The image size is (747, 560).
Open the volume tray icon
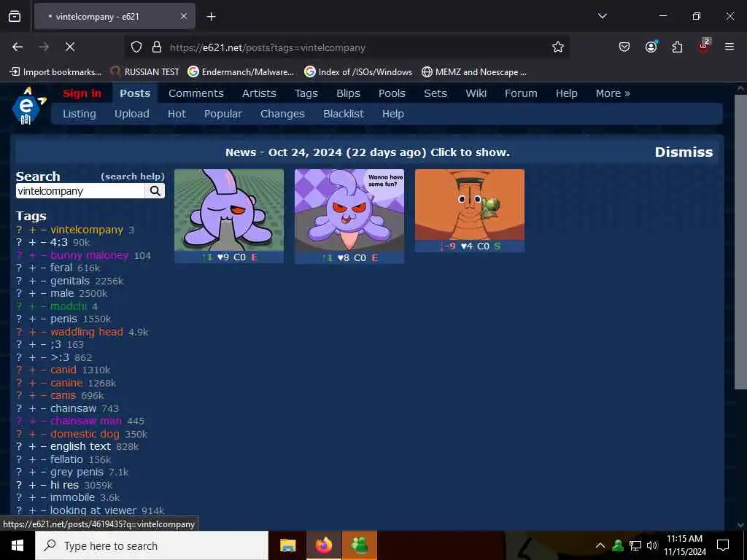[651, 545]
